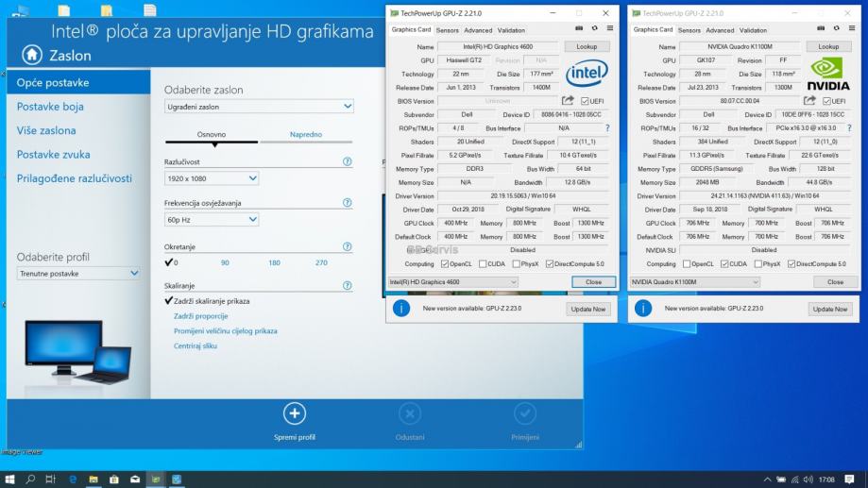Switch to Sensors tab in Intel GPU-Z window
This screenshot has height=488, width=868.
447,30
